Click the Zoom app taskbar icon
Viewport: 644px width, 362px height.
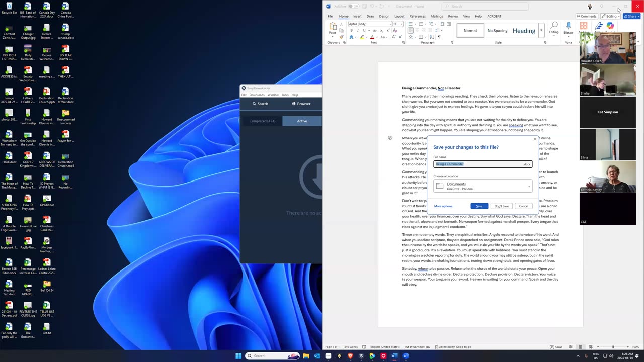click(406, 356)
